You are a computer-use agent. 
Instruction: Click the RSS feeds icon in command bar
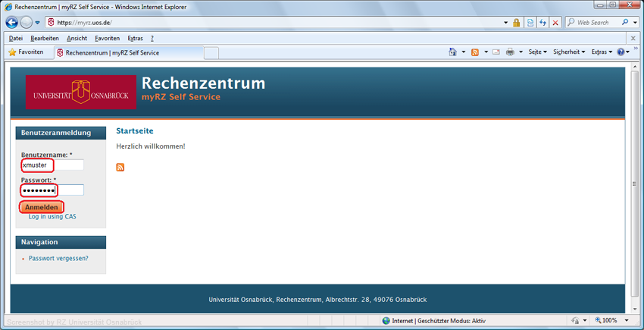[475, 52]
